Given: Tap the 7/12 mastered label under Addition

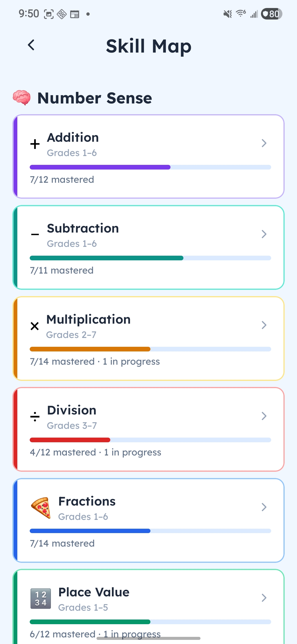Looking at the screenshot, I should click(x=62, y=179).
